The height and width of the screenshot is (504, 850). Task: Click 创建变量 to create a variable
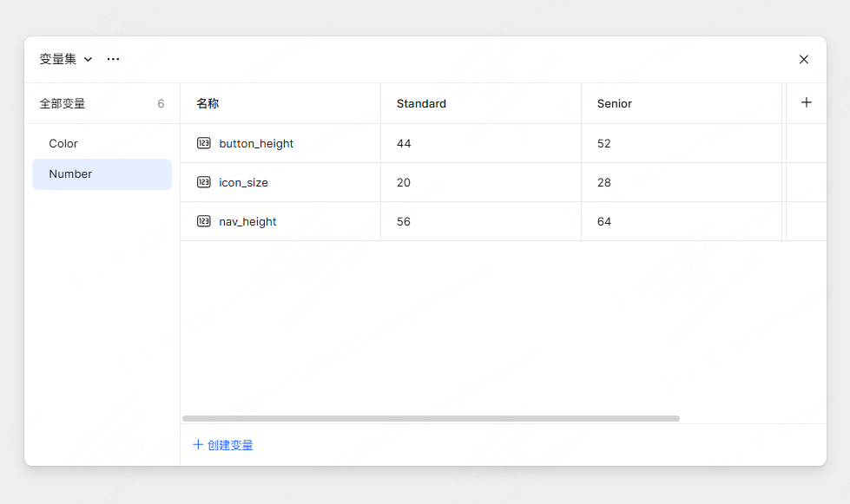223,445
